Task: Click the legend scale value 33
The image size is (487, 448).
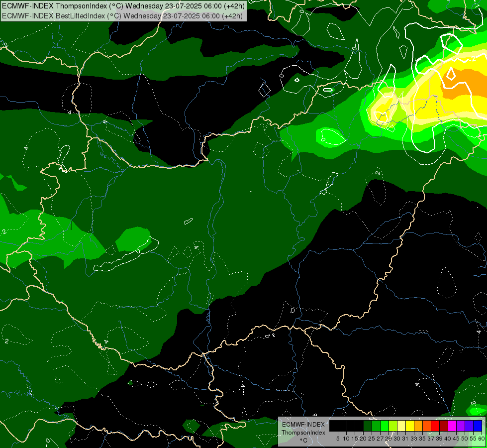Action: pos(414,439)
